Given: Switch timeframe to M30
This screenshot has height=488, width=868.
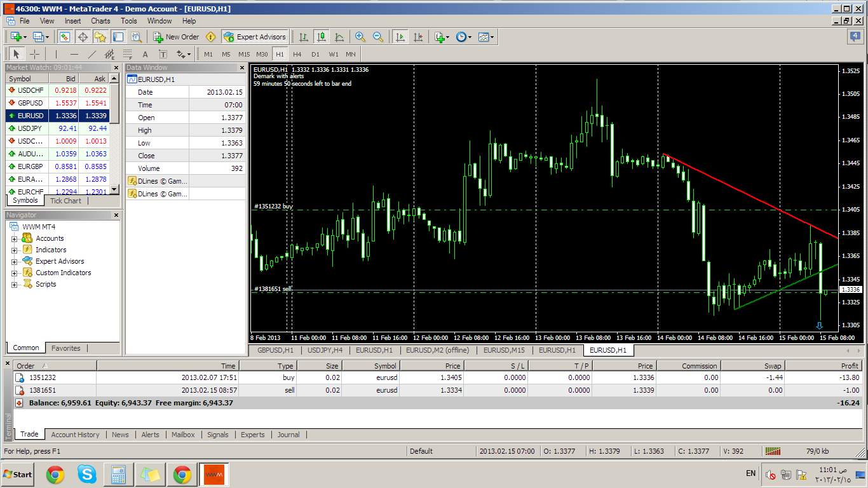Looking at the screenshot, I should pos(262,54).
